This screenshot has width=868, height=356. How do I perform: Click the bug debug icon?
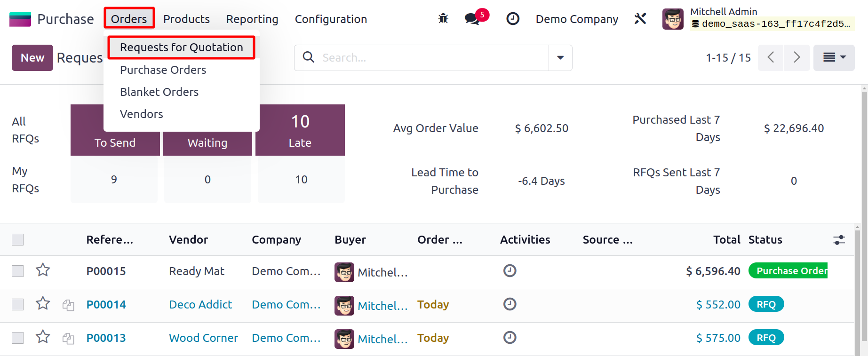pyautogui.click(x=443, y=19)
